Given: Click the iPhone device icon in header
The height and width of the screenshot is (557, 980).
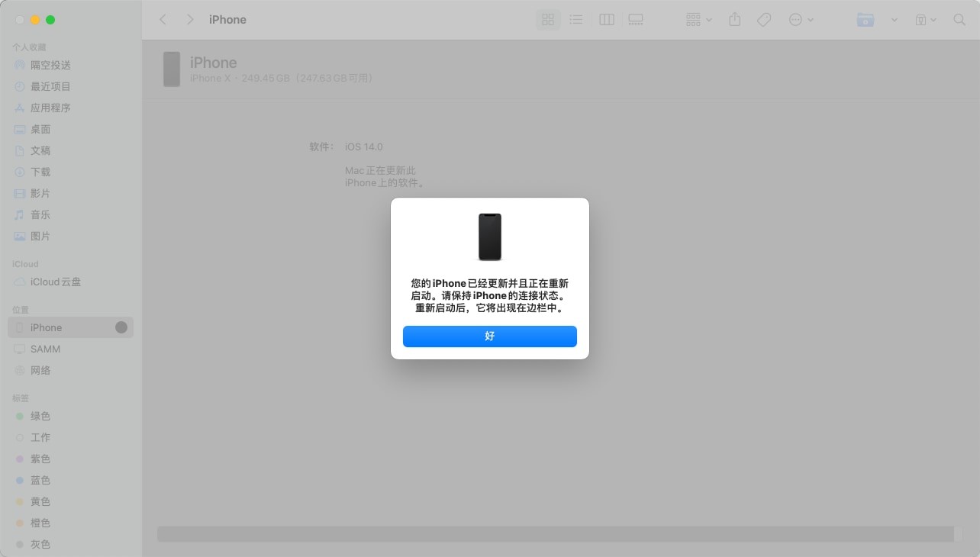Looking at the screenshot, I should tap(172, 69).
